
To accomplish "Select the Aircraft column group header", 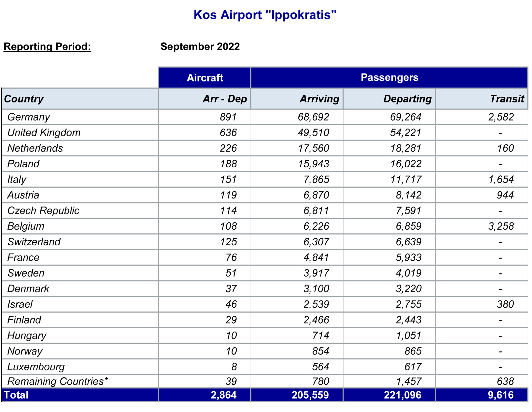I will (x=205, y=78).
